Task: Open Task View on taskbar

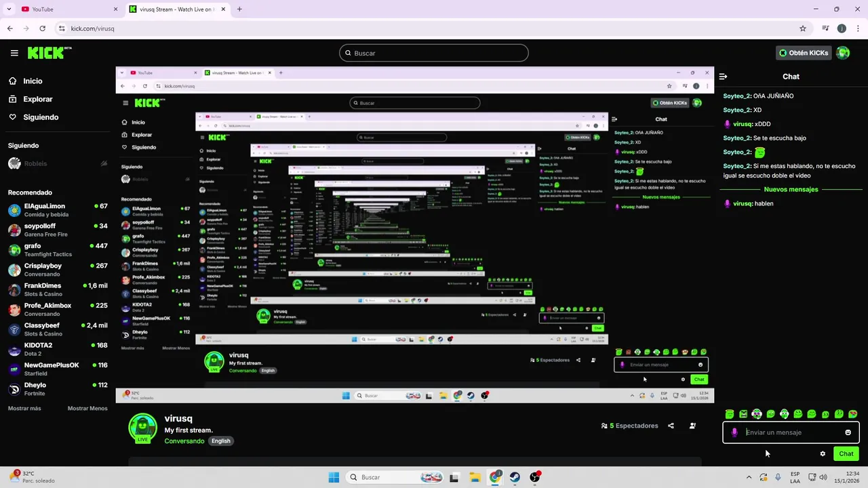Action: [x=454, y=477]
